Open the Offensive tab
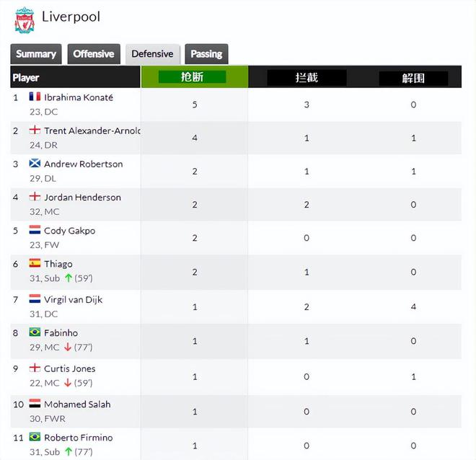Viewport: 476px width, 460px height. point(94,54)
